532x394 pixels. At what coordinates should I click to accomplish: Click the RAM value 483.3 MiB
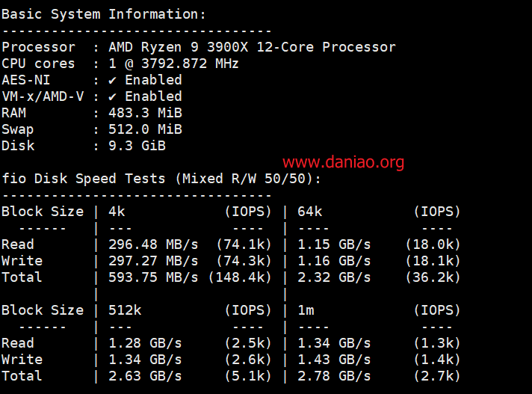pos(145,113)
